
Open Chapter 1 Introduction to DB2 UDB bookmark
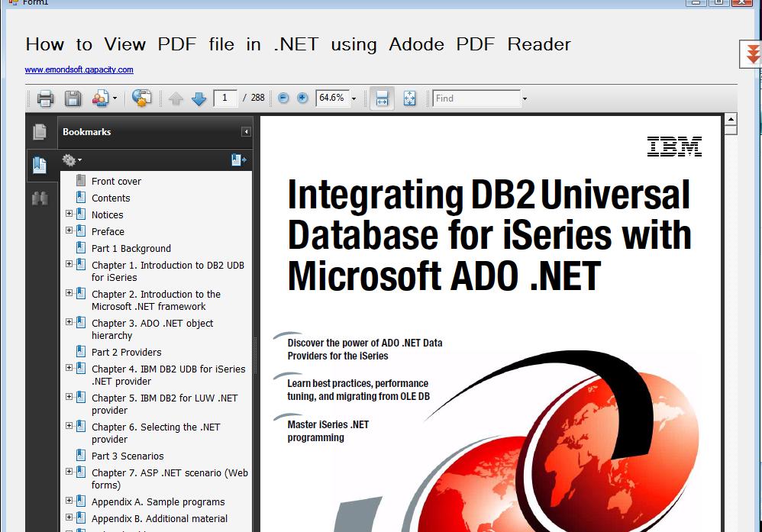click(168, 271)
